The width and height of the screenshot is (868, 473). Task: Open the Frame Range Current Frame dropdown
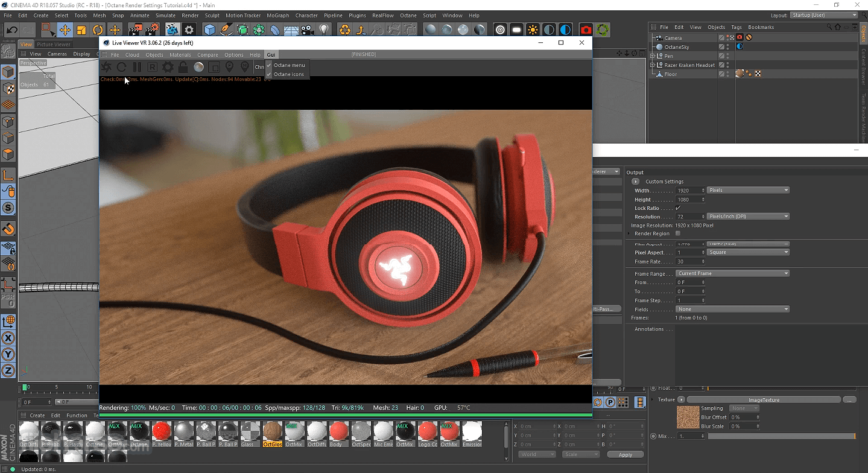tap(732, 273)
